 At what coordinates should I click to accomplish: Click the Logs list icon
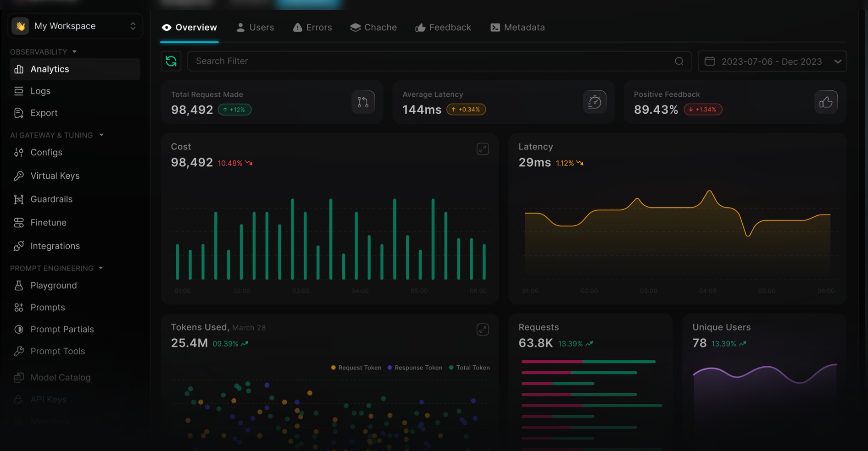click(x=19, y=91)
